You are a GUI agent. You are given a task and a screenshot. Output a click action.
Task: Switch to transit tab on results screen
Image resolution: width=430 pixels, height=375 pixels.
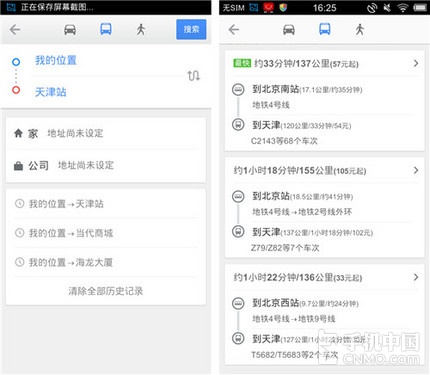(x=325, y=29)
